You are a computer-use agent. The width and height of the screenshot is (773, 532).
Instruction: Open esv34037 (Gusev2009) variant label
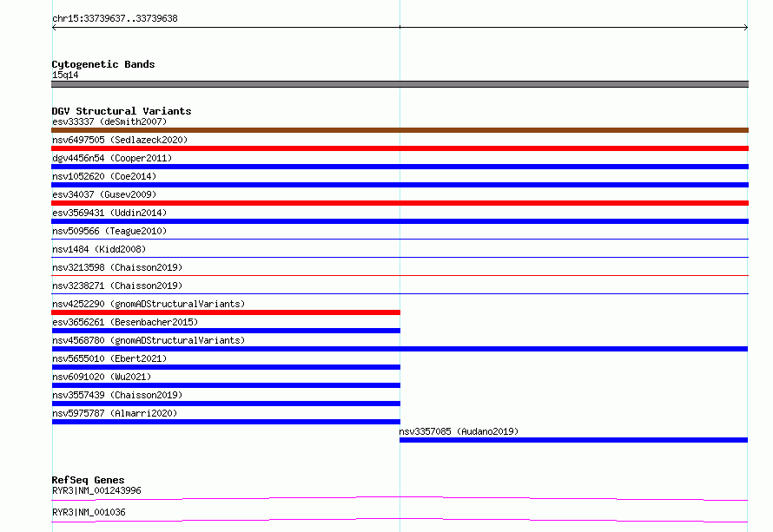(104, 194)
